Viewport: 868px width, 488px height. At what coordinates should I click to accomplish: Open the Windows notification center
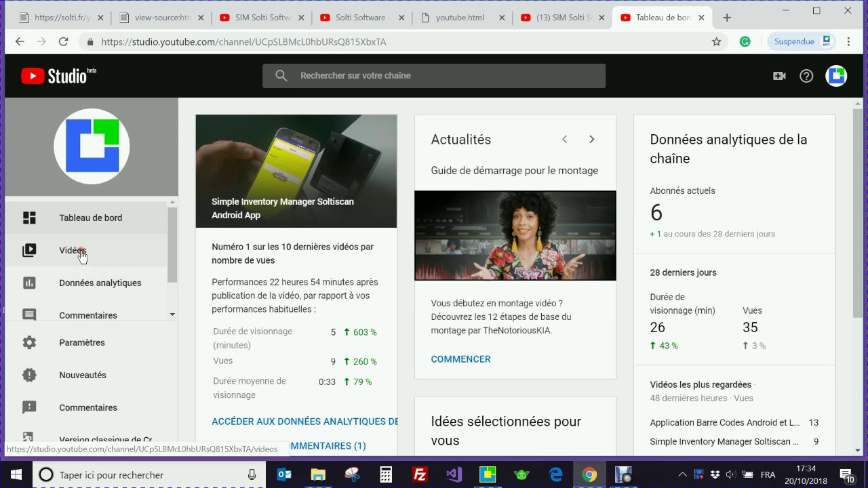pos(846,474)
